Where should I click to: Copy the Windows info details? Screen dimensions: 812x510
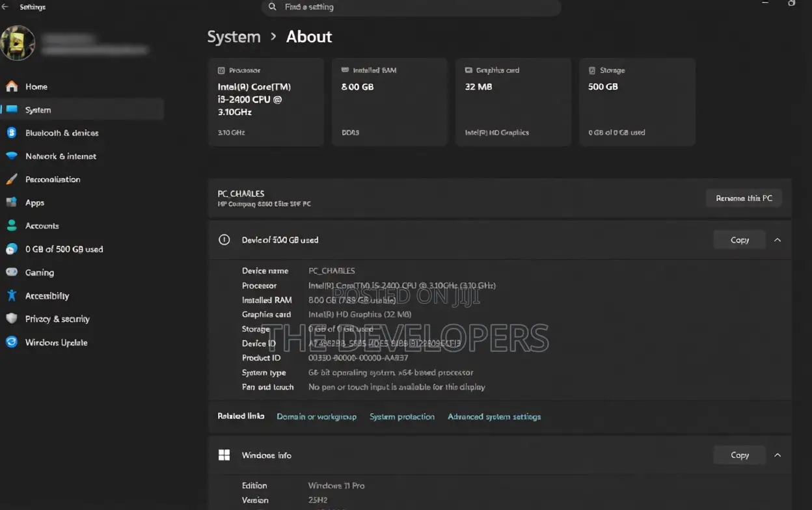740,455
